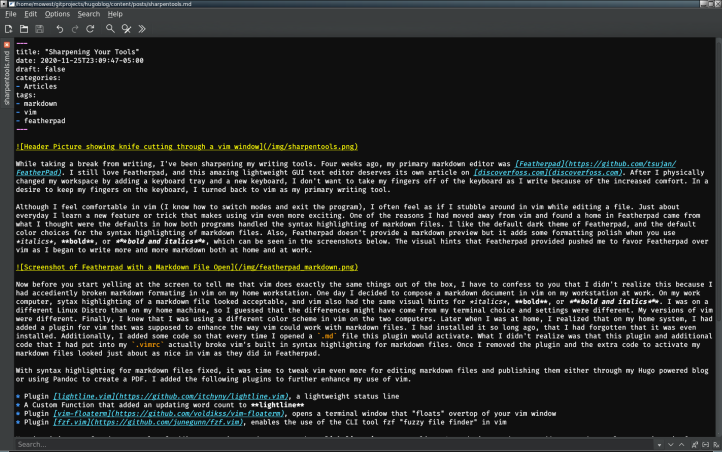
Task: Click the "categories:" line
Action: (38, 78)
